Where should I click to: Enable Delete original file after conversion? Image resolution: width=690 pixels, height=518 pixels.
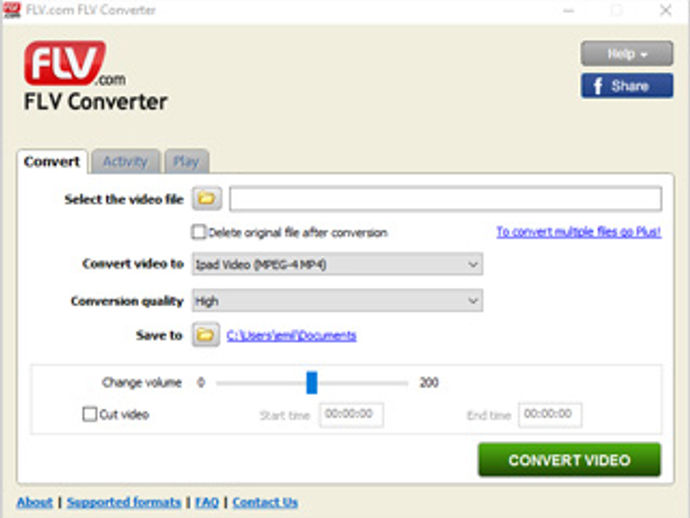pos(198,232)
